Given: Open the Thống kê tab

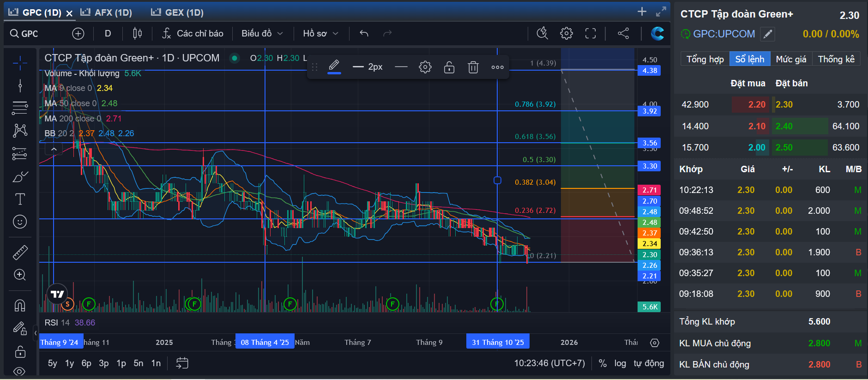Looking at the screenshot, I should pos(836,59).
